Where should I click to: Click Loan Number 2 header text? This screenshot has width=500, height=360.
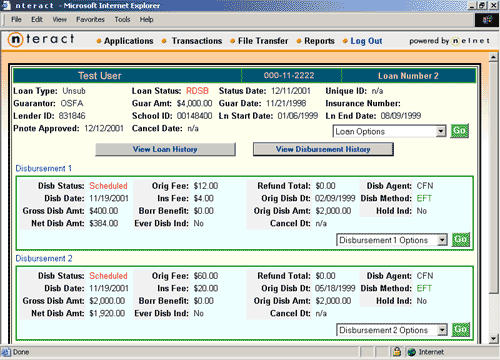408,76
